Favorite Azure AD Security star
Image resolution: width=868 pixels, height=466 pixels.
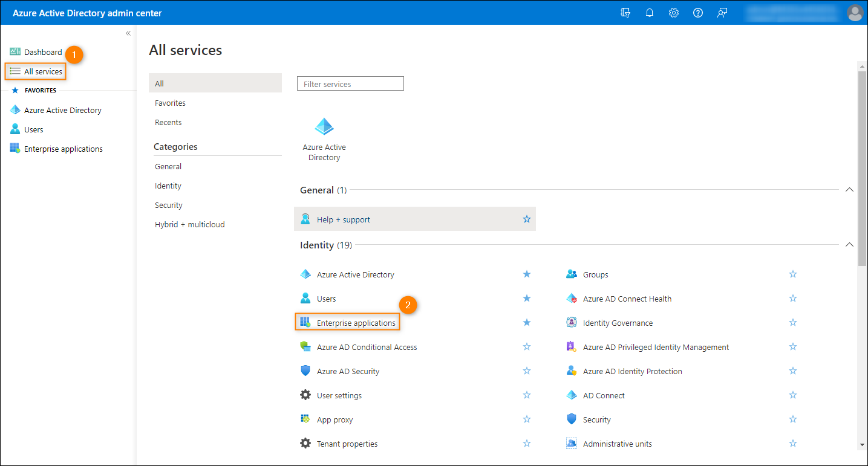527,371
